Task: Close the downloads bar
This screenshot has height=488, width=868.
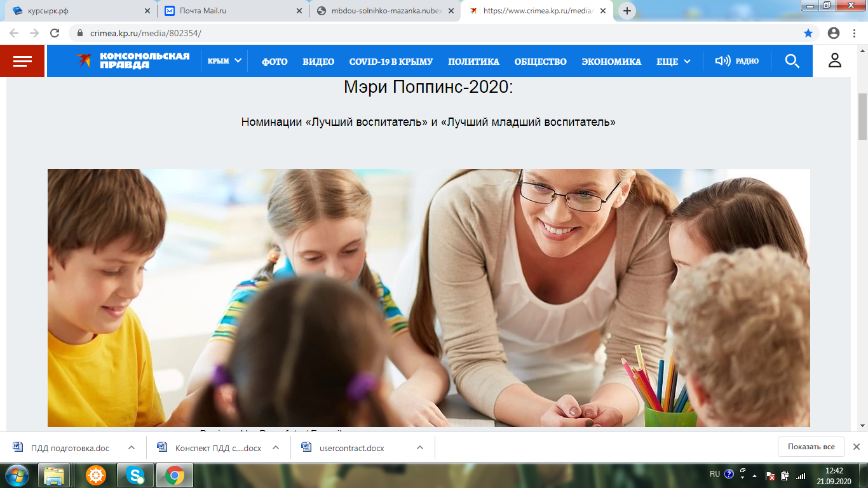Action: tap(856, 447)
